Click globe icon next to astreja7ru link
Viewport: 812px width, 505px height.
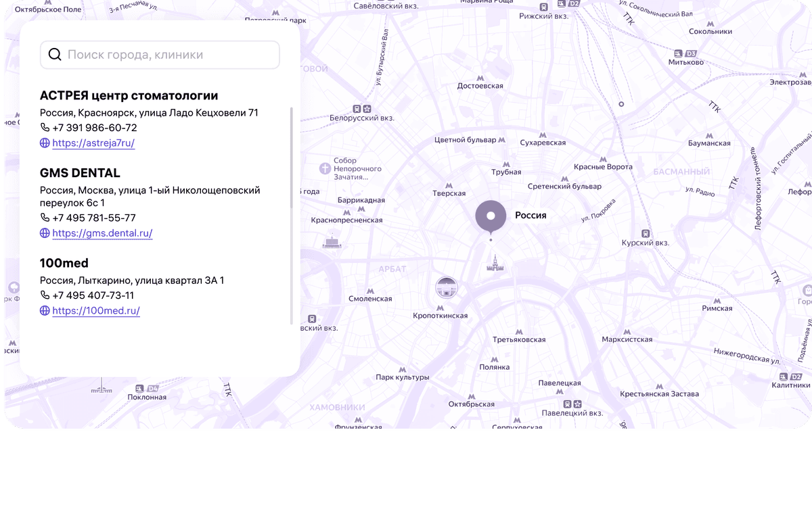click(x=45, y=143)
